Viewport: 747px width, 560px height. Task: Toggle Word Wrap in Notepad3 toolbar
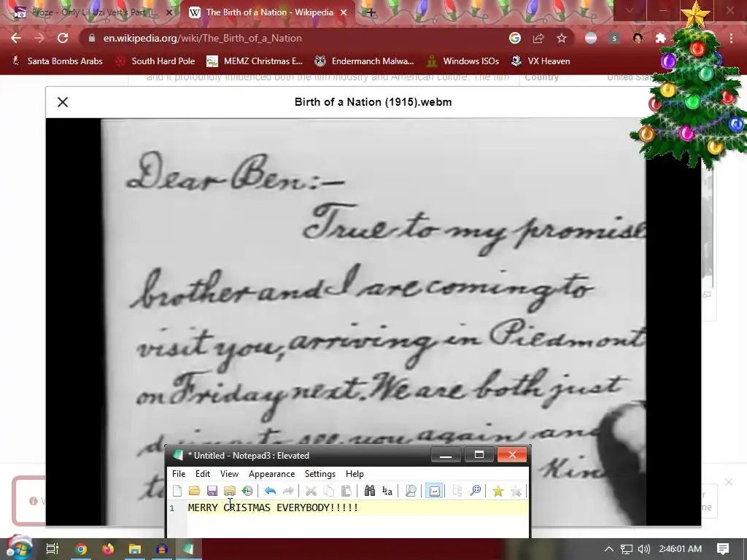[x=434, y=491]
